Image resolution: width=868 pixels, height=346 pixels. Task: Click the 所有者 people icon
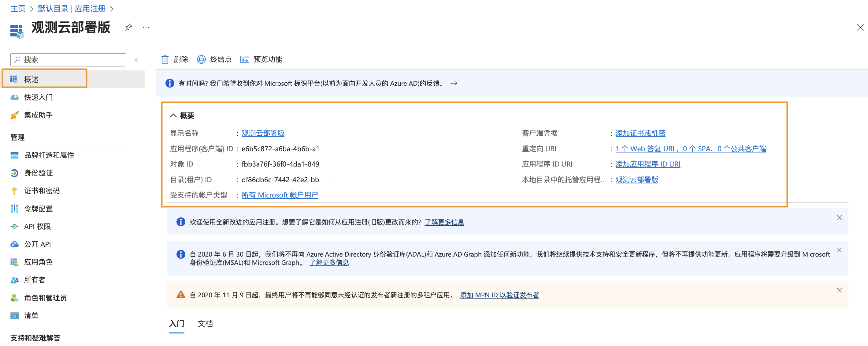pyautogui.click(x=14, y=280)
